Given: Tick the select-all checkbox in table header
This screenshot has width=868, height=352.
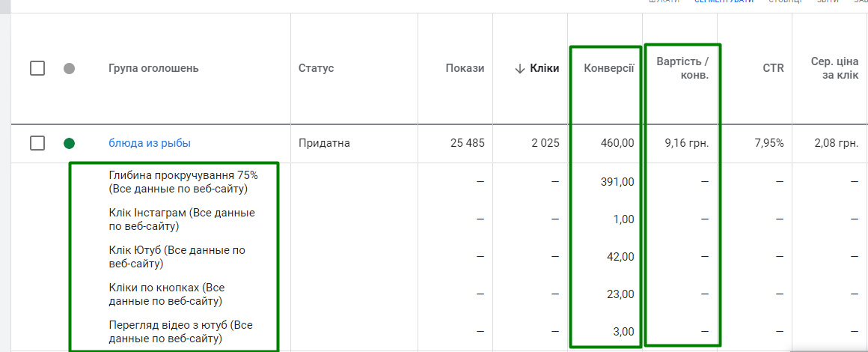Looking at the screenshot, I should (37, 68).
